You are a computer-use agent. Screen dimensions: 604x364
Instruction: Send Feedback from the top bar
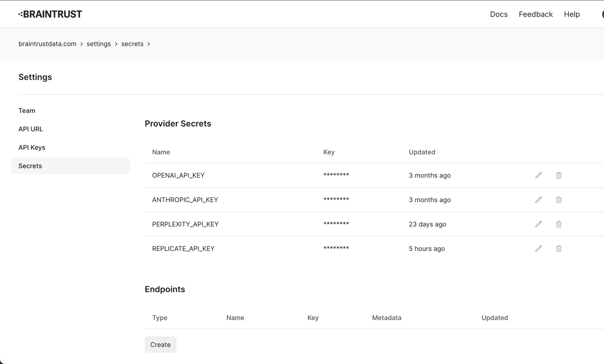tap(535, 14)
